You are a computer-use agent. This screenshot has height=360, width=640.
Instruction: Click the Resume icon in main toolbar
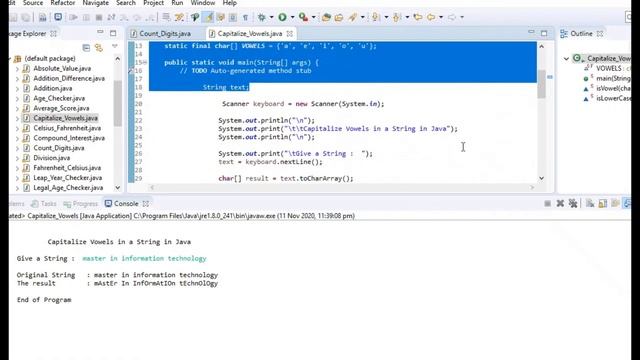73,17
